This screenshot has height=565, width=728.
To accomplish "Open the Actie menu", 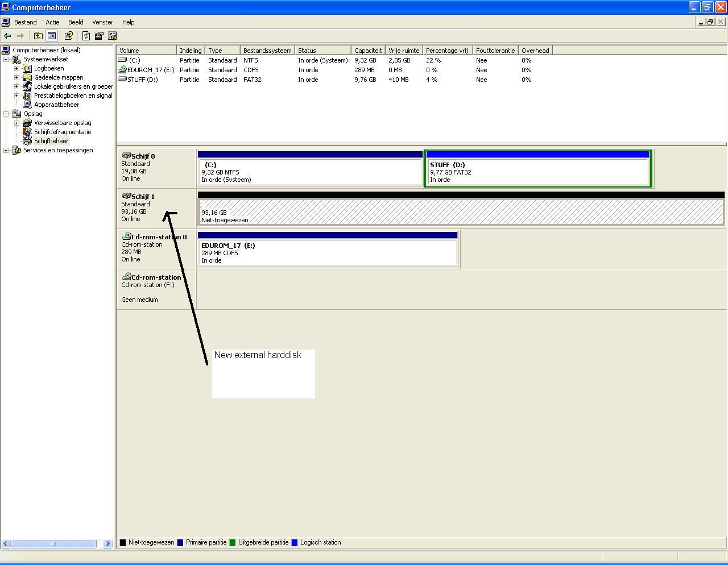I will pos(52,22).
